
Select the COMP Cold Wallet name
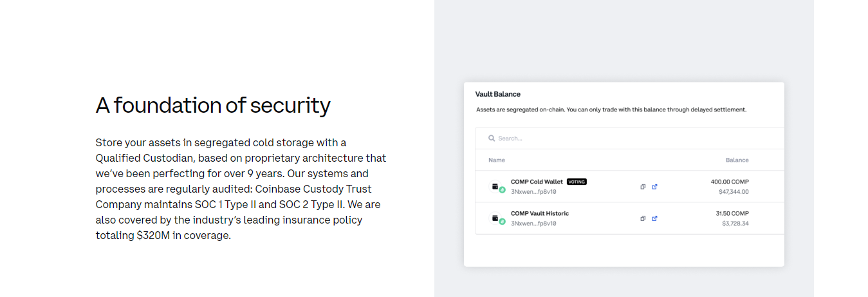coord(537,182)
